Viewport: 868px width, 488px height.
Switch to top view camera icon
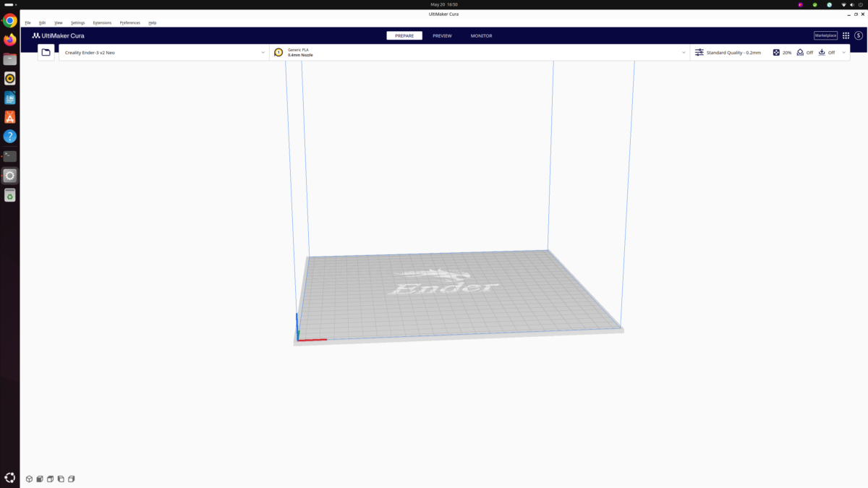point(51,479)
